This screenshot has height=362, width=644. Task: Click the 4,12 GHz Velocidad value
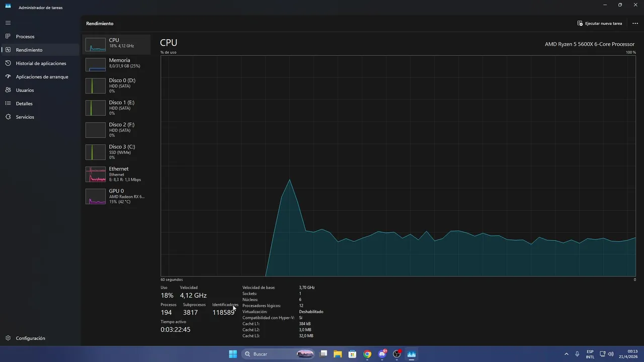coord(193,295)
